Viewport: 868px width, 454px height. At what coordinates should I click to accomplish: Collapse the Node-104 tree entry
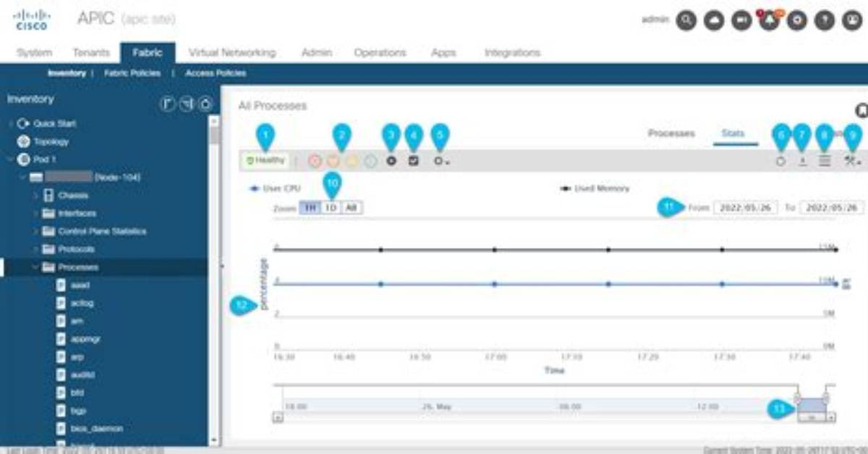[x=23, y=177]
